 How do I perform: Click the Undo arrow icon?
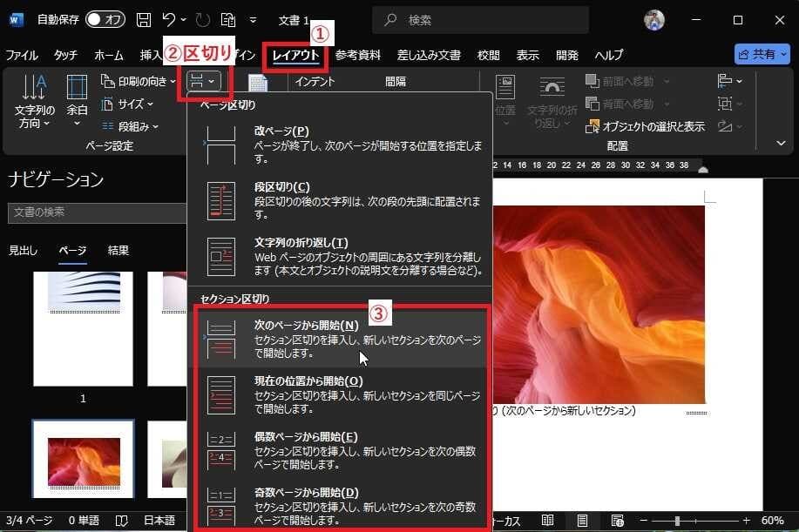pos(170,19)
